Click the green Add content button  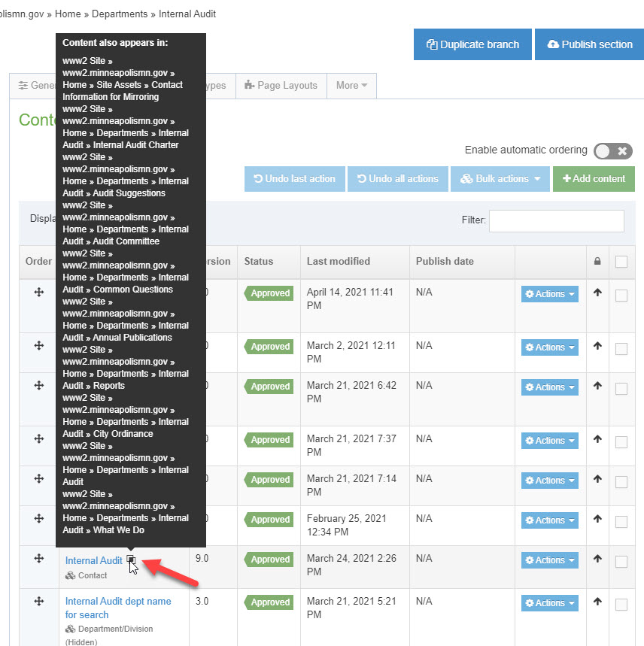(594, 179)
